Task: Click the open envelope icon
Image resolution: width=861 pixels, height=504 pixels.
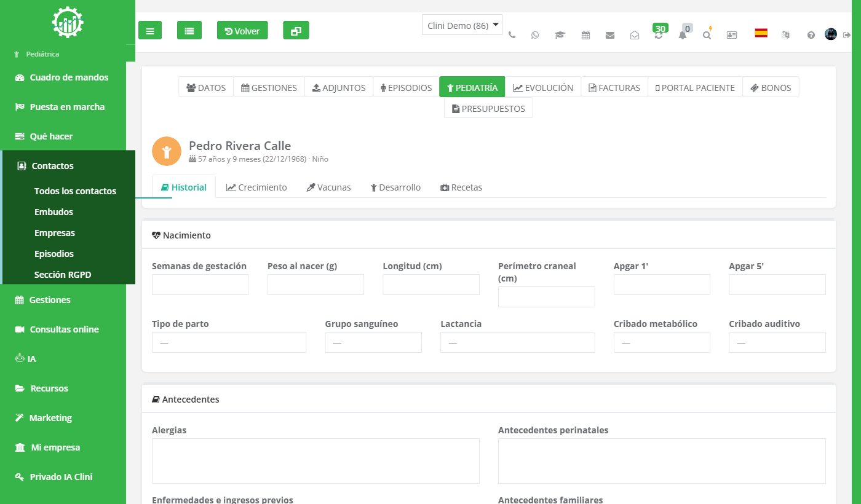Action: pos(635,35)
